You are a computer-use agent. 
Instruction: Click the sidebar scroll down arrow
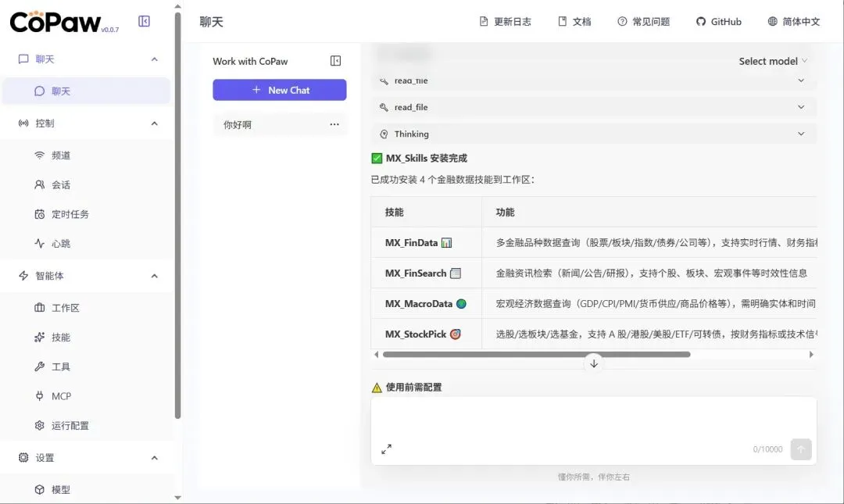click(177, 498)
